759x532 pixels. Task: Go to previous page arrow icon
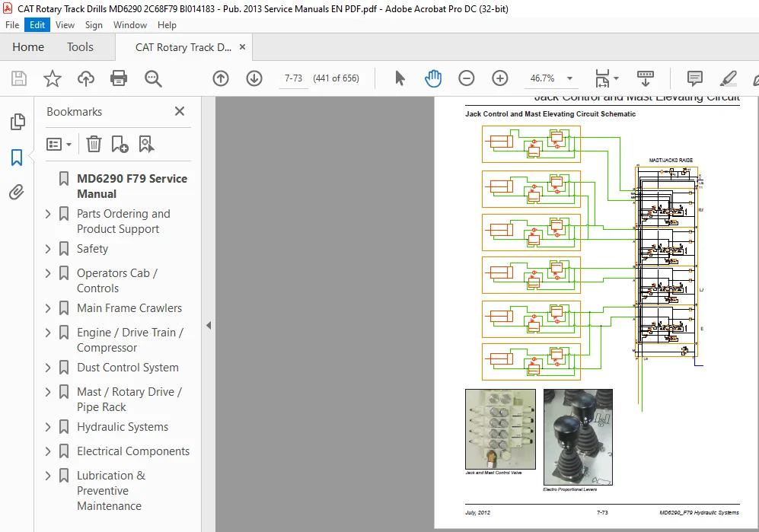point(221,78)
